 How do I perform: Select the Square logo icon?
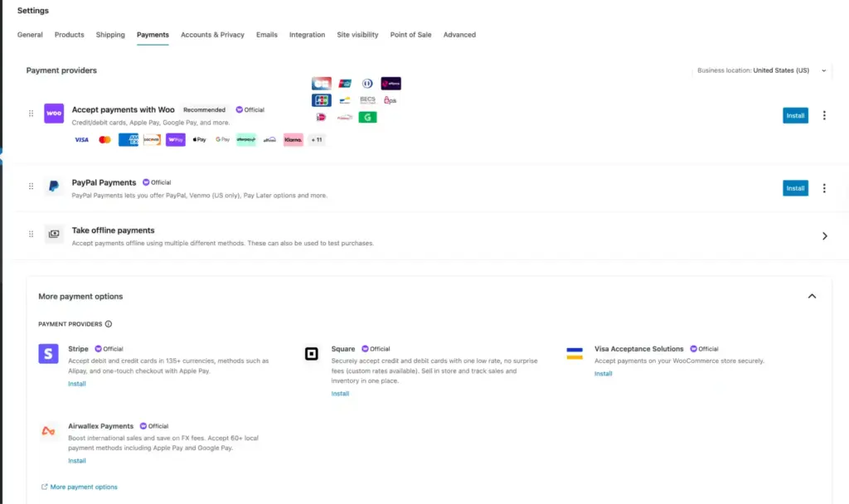pos(311,353)
